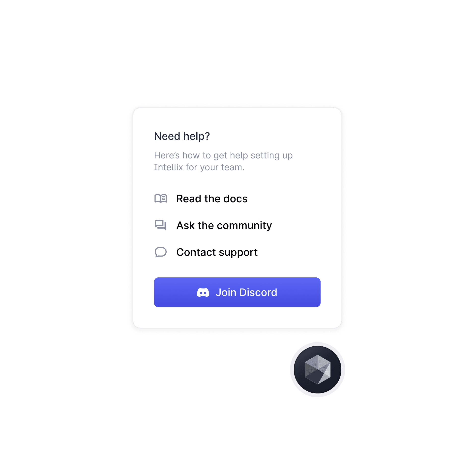Click the word Intellix in the description
The image size is (476, 476).
click(x=169, y=167)
